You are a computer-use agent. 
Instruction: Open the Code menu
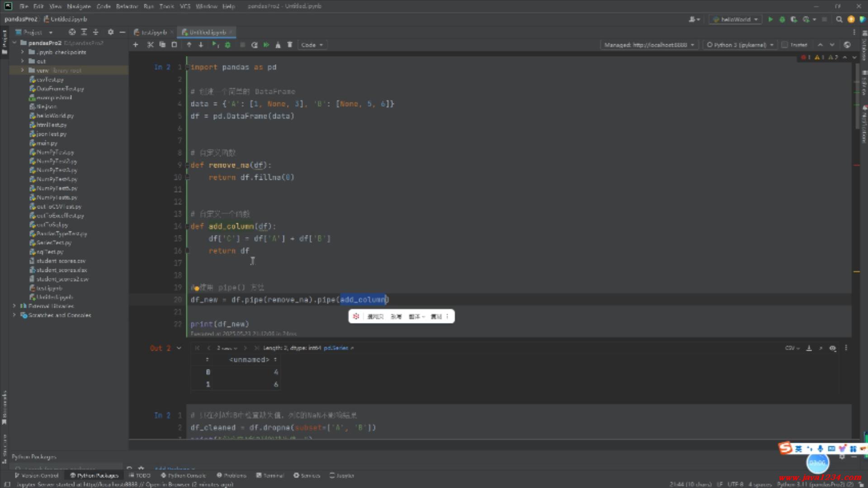click(x=104, y=6)
